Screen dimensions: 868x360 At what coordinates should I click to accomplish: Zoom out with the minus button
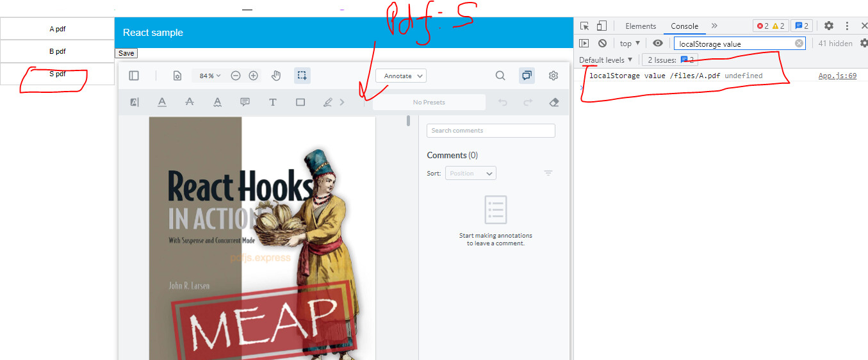[x=235, y=76]
